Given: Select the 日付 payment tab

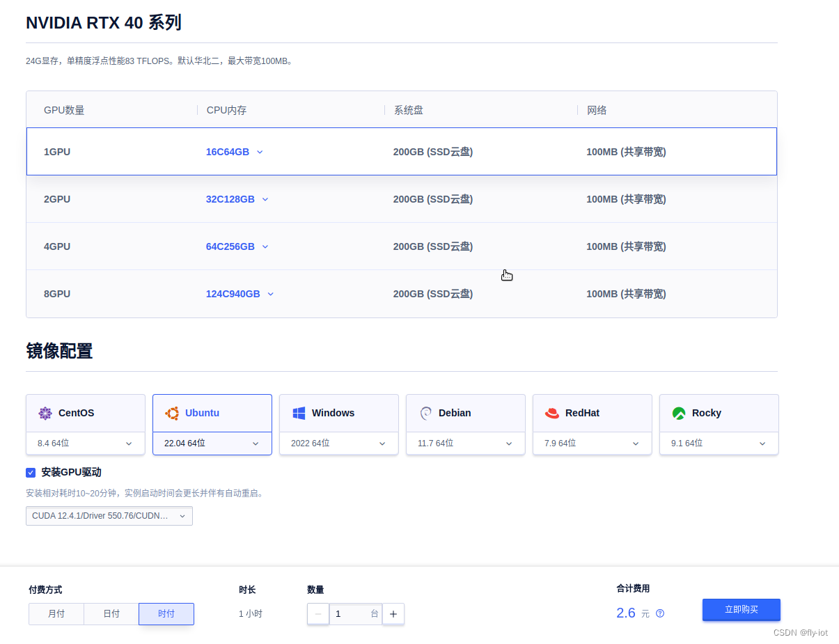Looking at the screenshot, I should (x=111, y=613).
